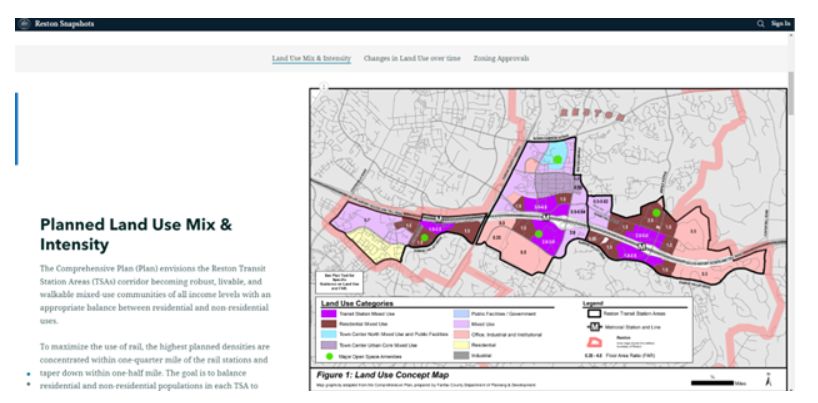Click the Planned Land Use Mix & Intensity heading
Viewport: 818px width, 403px height.
pyautogui.click(x=135, y=234)
